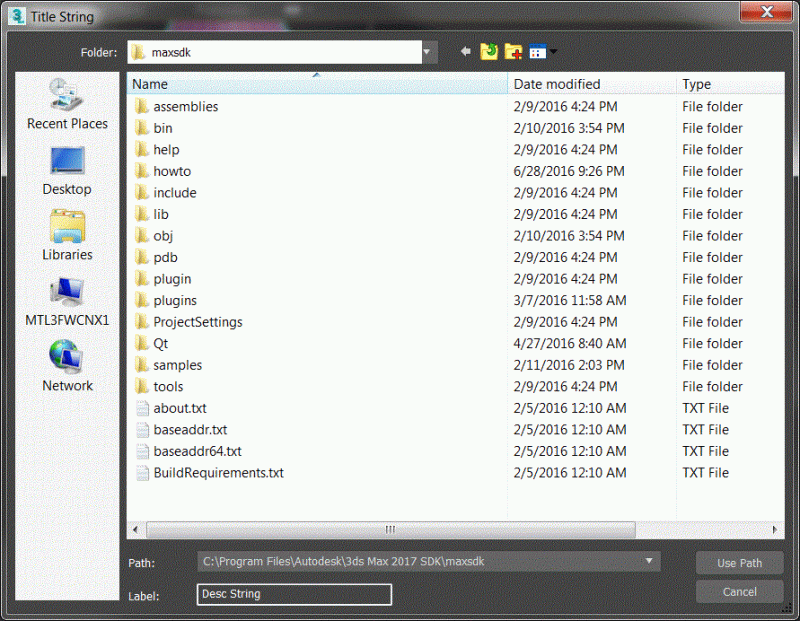Click the back navigation arrow
800x621 pixels.
[x=464, y=50]
